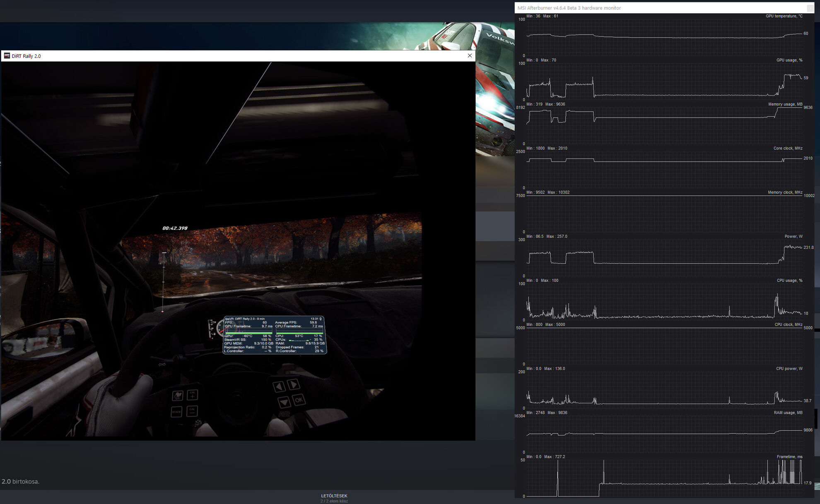820x504 pixels.
Task: Click the Memory usage, MB graph label
Action: pyautogui.click(x=785, y=104)
